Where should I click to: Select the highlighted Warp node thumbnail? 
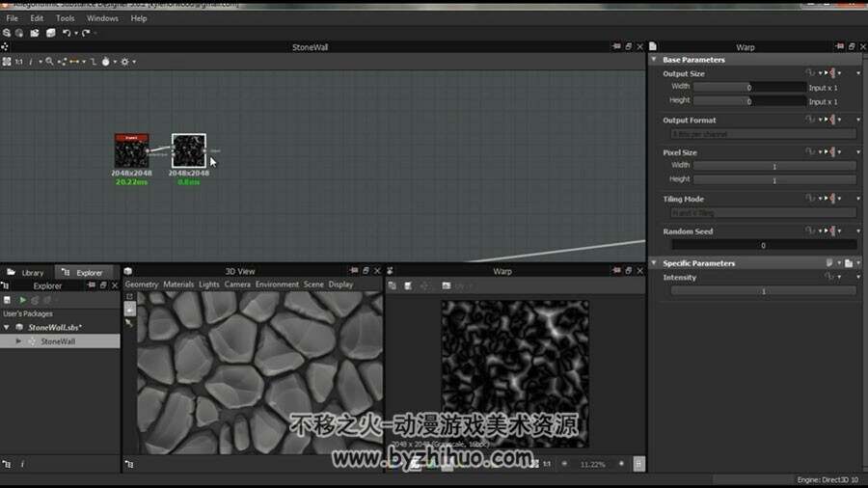click(x=189, y=150)
